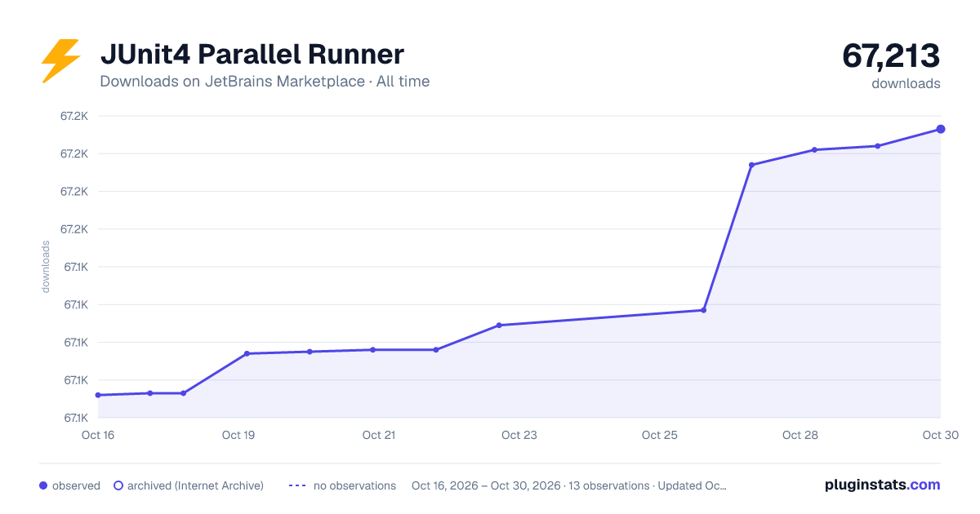Open the pluginstats.com link
Viewport: 980px width, 514px height.
click(882, 485)
